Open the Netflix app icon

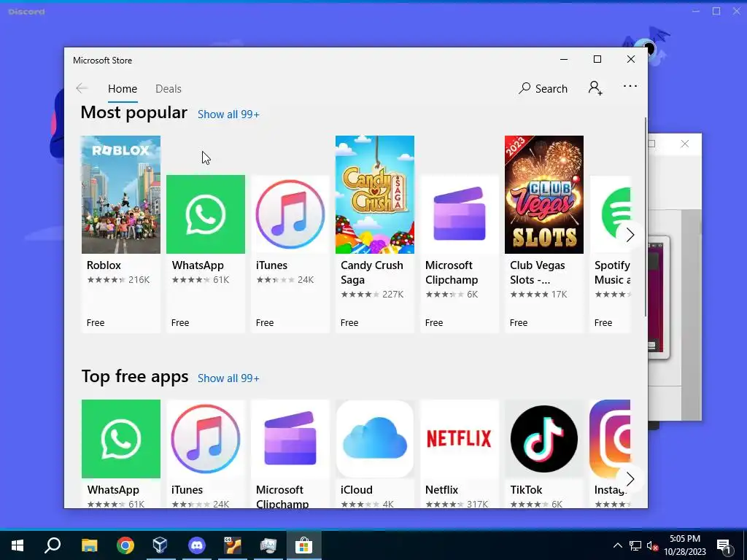point(460,438)
